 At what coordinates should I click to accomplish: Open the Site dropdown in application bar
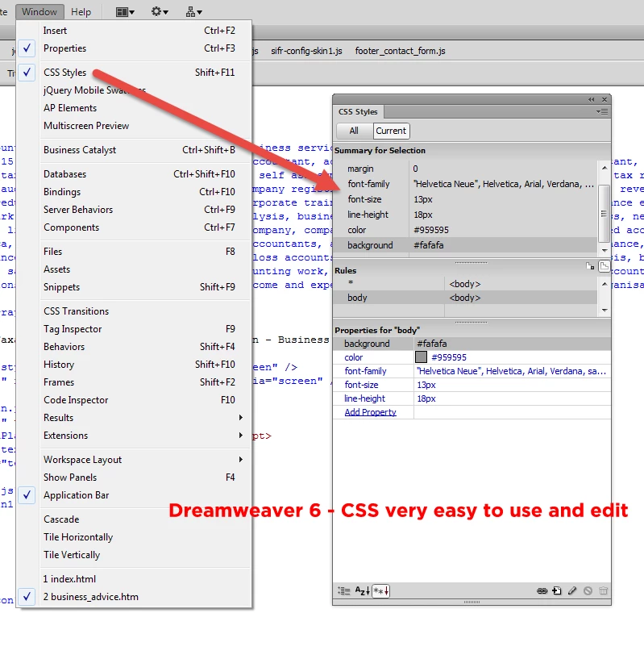(193, 12)
